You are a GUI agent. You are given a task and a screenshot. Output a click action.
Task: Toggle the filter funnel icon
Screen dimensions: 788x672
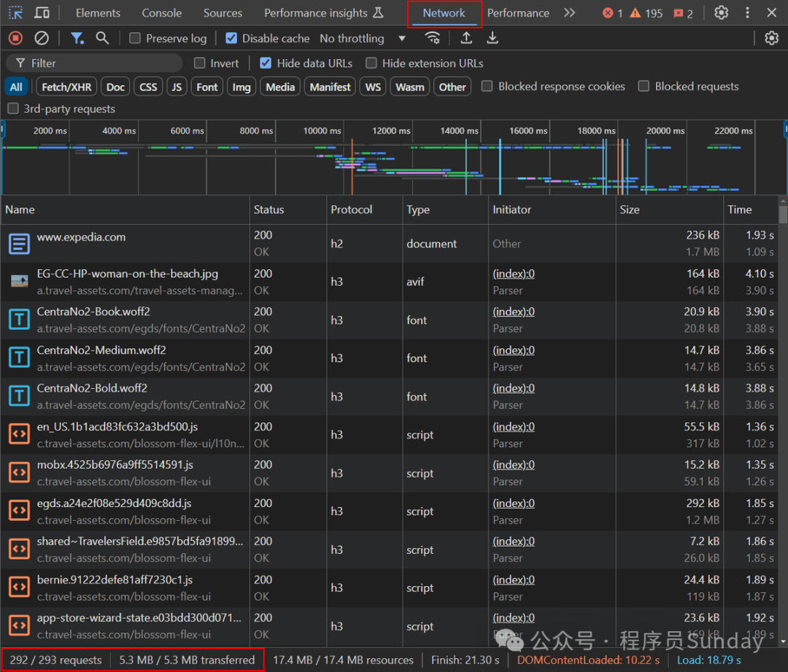pyautogui.click(x=77, y=38)
